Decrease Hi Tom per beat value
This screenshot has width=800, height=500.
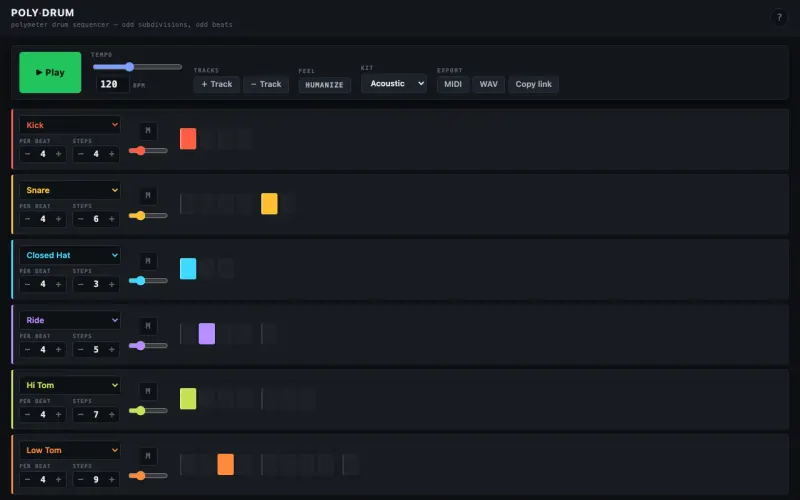click(x=28, y=414)
